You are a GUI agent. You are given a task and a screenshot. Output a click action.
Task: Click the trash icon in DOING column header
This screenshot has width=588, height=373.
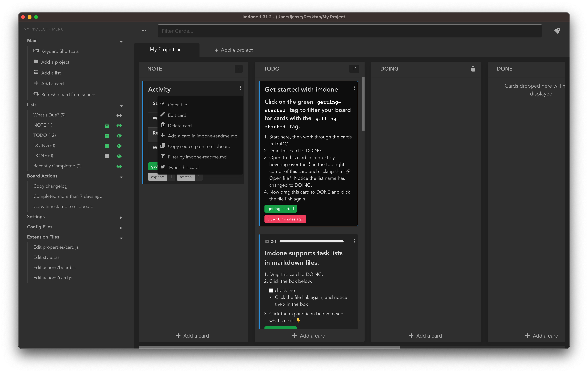pos(473,69)
